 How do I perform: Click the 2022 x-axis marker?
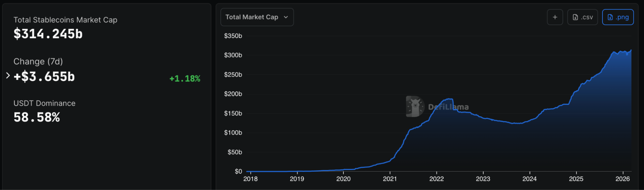[437, 179]
